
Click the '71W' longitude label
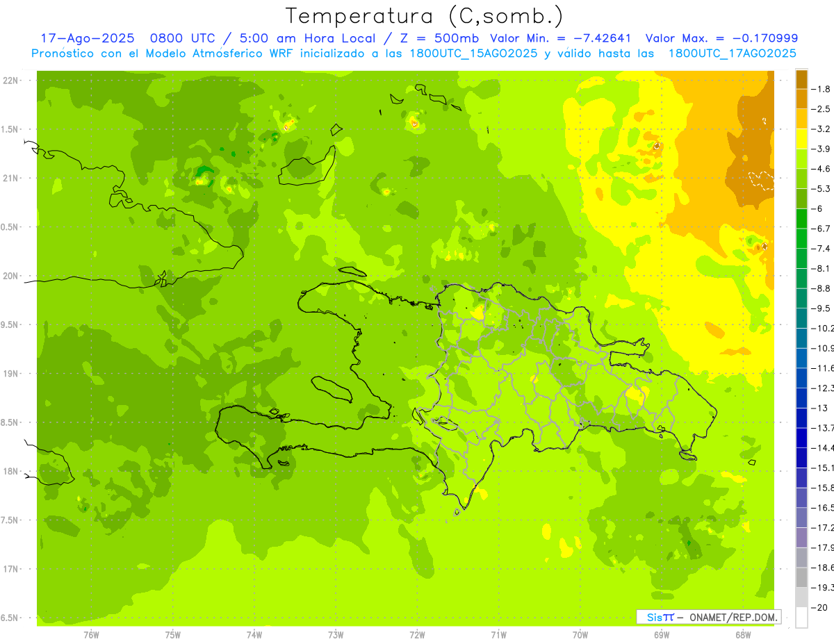pos(498,634)
